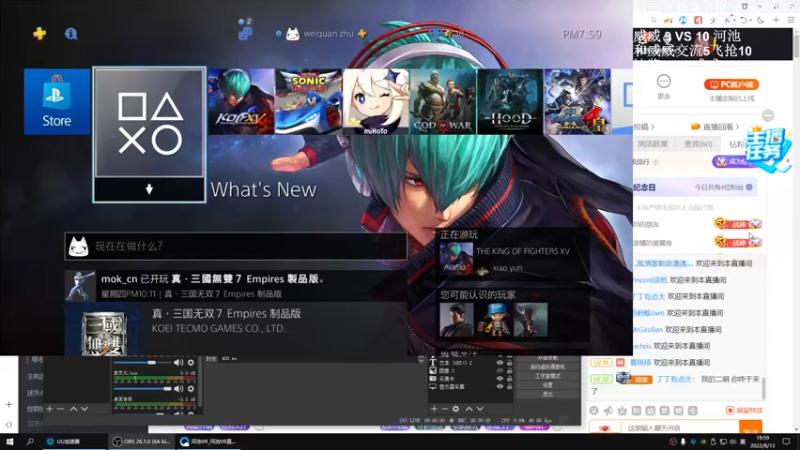Switch to the 贵宾(60) tab
The width and height of the screenshot is (800, 450).
[698, 144]
